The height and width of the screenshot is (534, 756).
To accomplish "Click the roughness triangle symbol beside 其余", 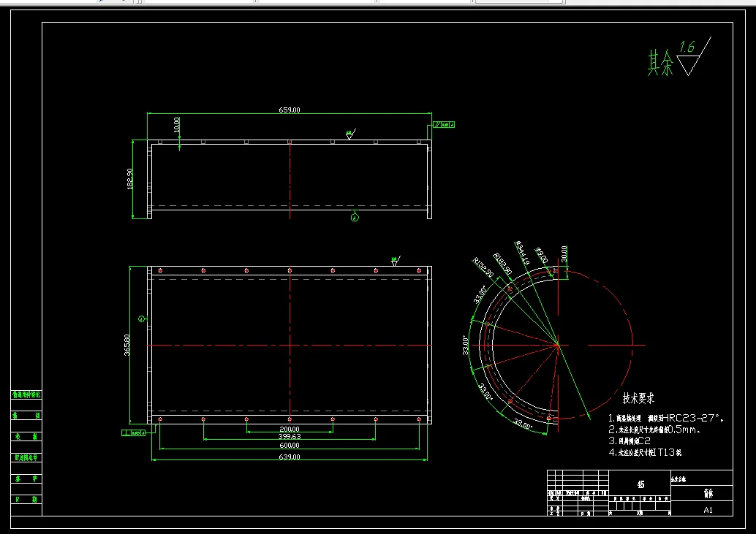I will [x=693, y=57].
